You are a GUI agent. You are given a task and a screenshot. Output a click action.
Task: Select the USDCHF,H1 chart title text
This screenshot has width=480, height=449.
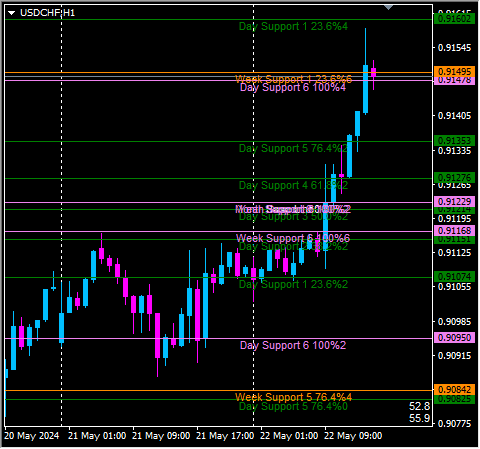tap(47, 13)
